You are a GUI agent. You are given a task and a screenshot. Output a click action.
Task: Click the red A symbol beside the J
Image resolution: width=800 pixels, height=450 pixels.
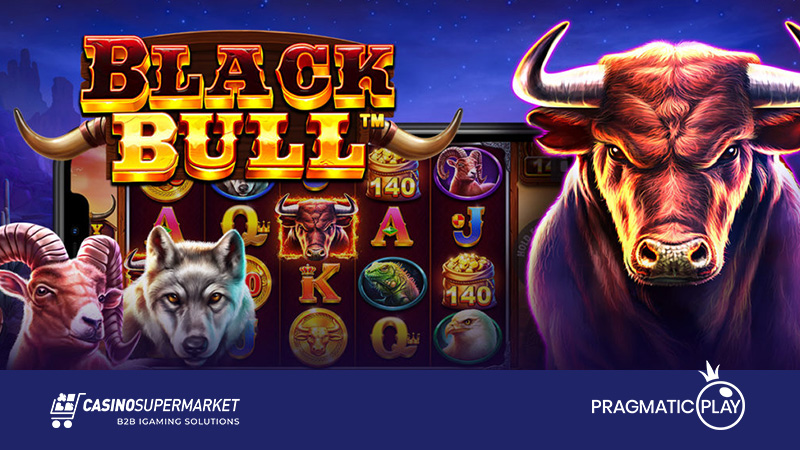point(392,227)
